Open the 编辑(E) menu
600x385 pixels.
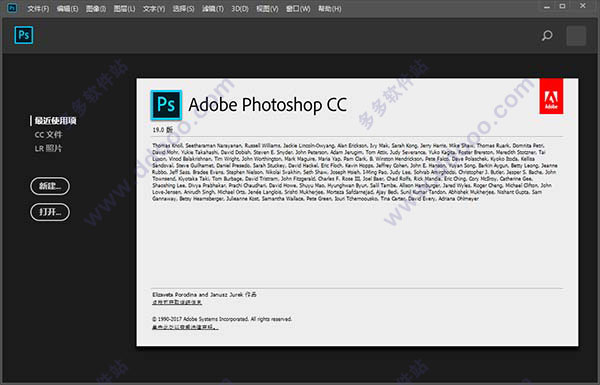coord(67,8)
